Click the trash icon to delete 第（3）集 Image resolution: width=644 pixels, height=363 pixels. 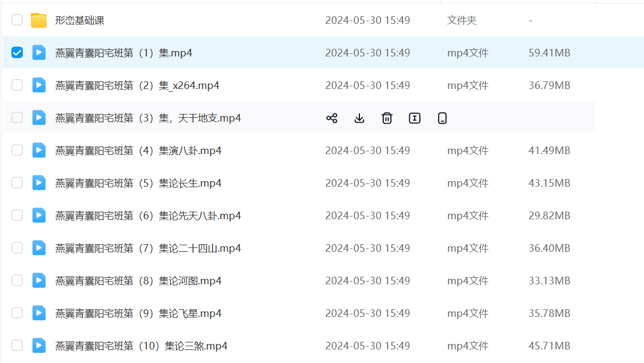tap(387, 118)
